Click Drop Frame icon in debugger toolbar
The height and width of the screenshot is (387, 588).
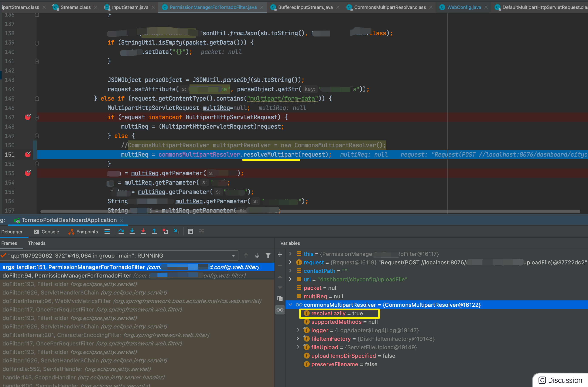click(165, 231)
